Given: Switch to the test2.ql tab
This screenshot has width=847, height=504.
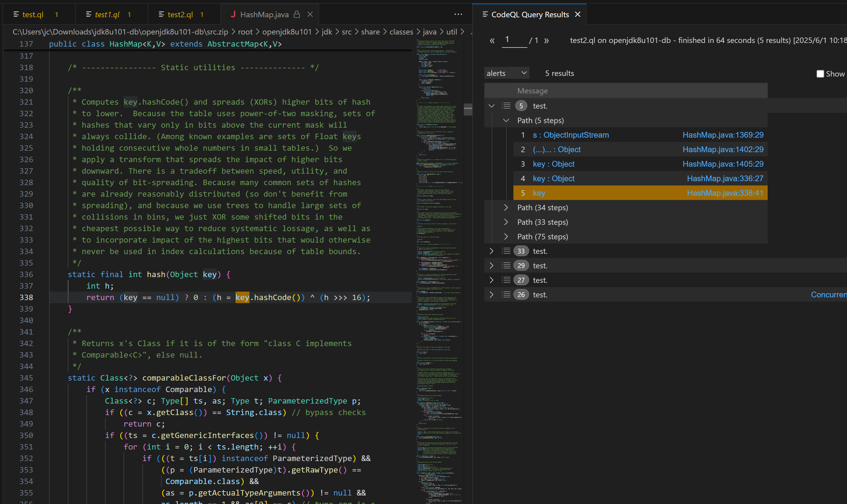Looking at the screenshot, I should (x=180, y=15).
